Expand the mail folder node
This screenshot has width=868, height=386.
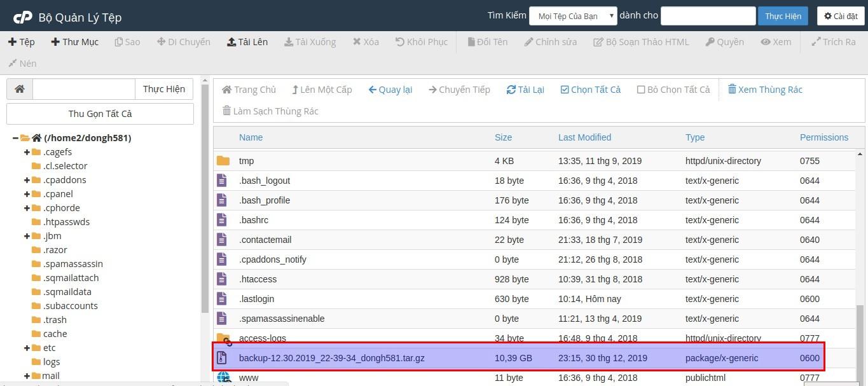27,376
